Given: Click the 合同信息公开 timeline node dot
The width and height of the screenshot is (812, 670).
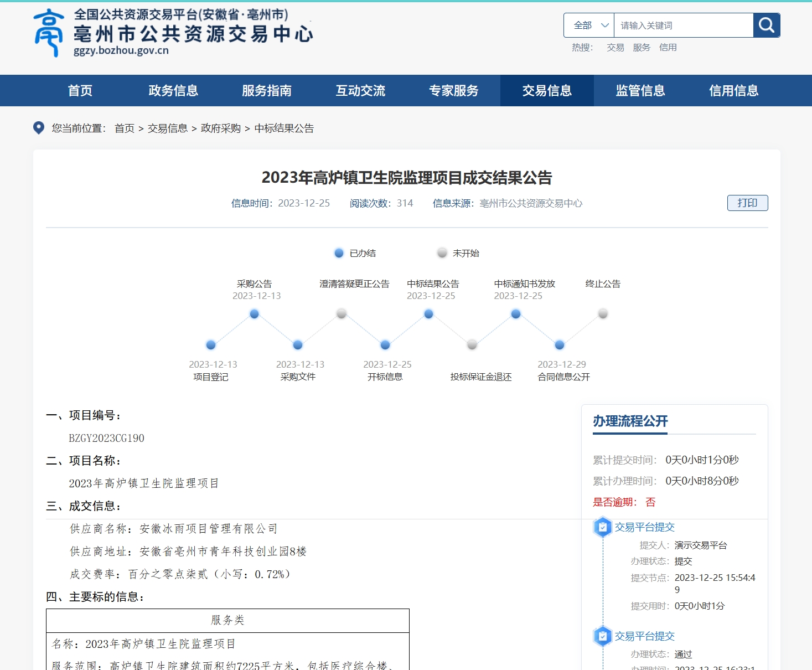Looking at the screenshot, I should (560, 345).
